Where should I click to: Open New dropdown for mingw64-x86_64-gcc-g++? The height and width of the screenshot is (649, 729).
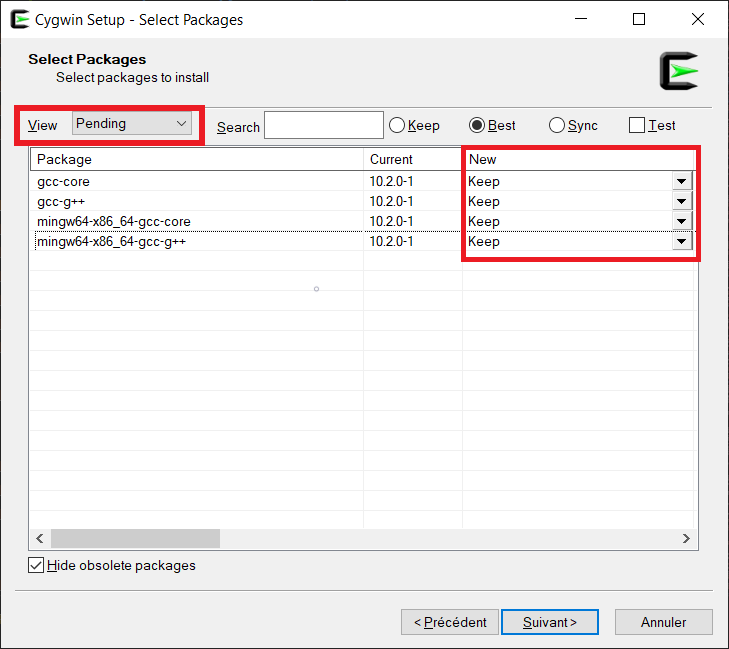click(x=682, y=241)
